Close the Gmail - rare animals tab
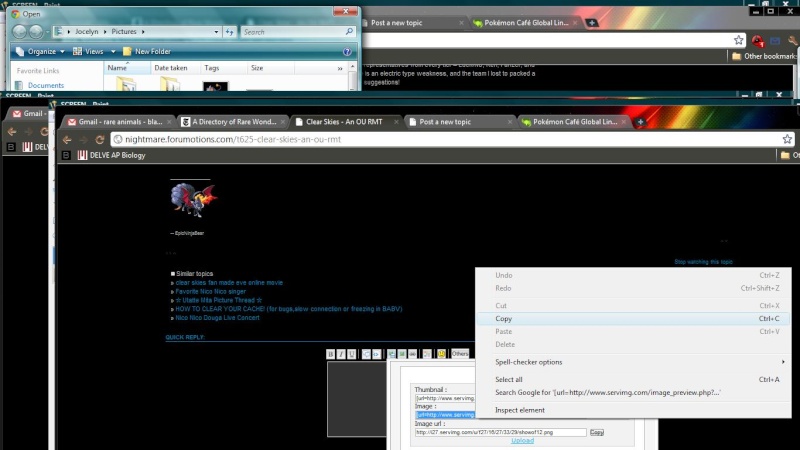The image size is (800, 450). [169, 122]
